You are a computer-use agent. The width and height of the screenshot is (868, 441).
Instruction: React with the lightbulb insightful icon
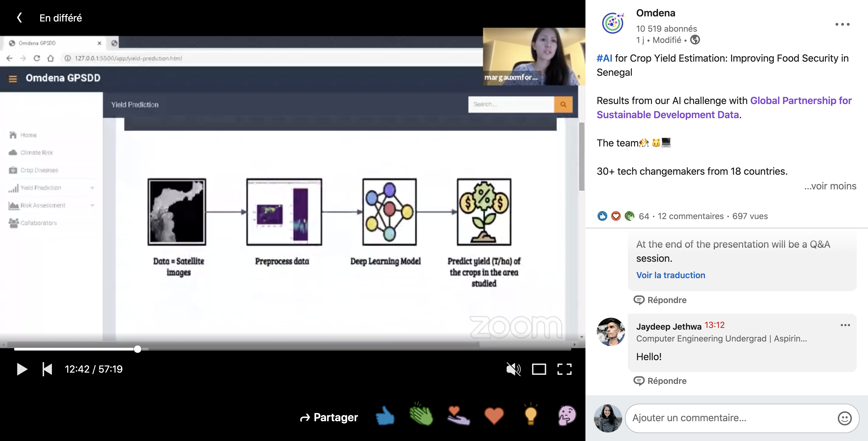530,415
